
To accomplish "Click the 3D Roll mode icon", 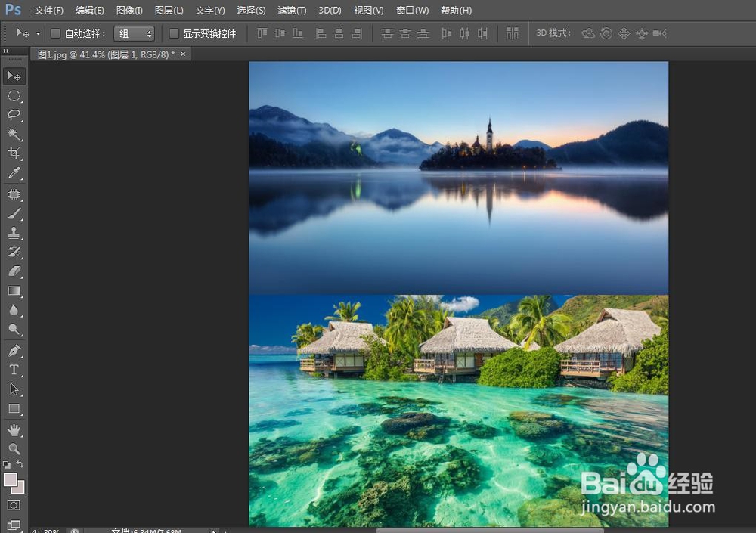I will pyautogui.click(x=606, y=33).
